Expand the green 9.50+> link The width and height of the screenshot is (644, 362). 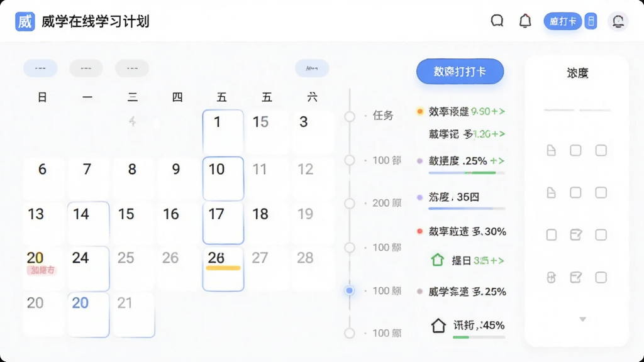[488, 111]
